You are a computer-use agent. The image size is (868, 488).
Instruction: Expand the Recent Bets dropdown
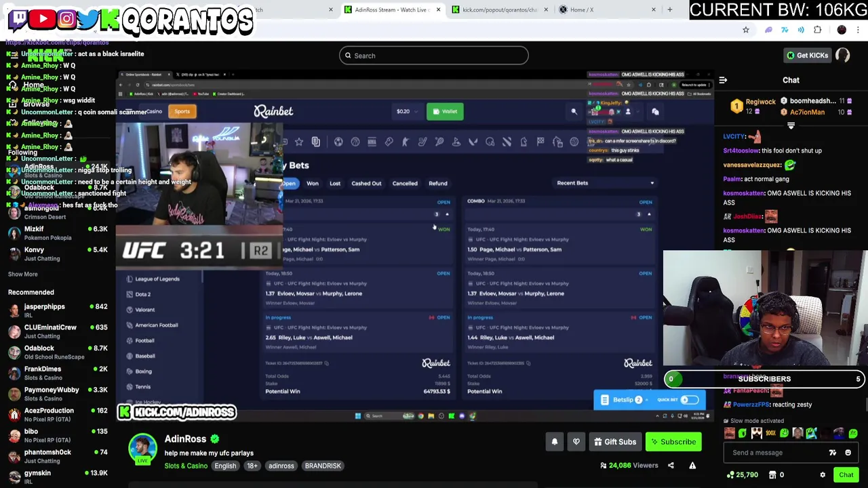(606, 183)
